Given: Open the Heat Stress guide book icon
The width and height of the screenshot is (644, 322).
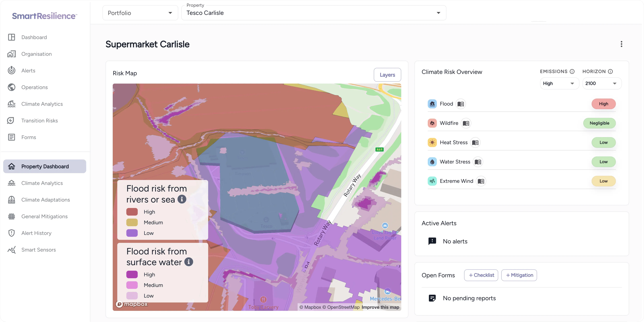Looking at the screenshot, I should (x=475, y=142).
